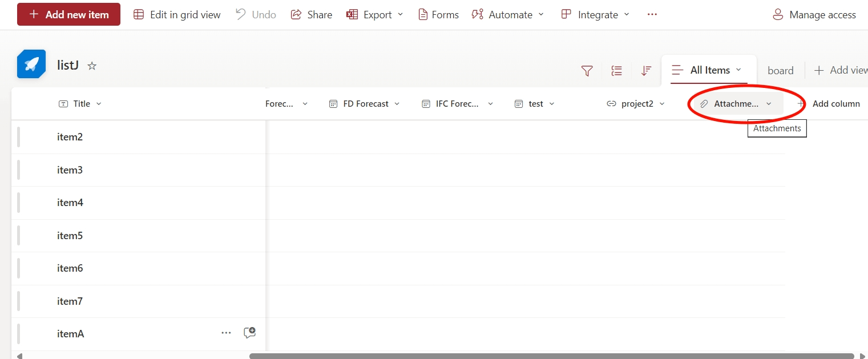Select the item3 row
Viewport: 868px width, 359px height.
tap(398, 170)
